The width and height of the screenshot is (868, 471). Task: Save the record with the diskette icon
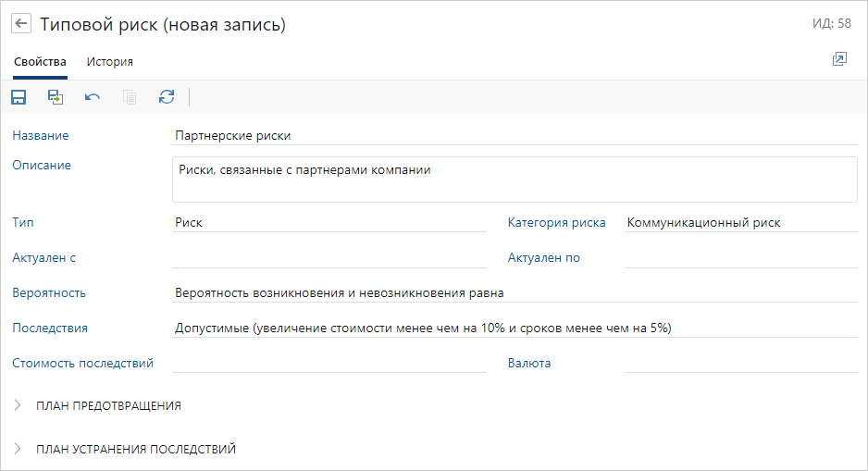19,97
